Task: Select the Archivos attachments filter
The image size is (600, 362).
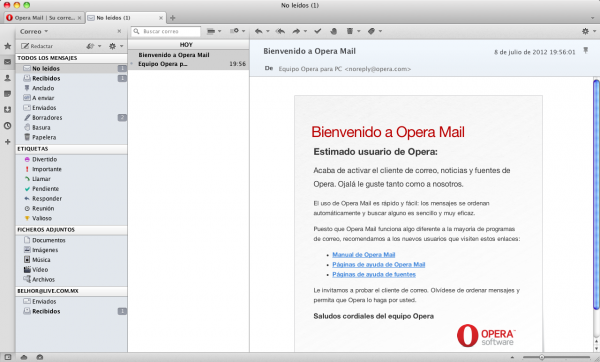Action: tap(71, 279)
